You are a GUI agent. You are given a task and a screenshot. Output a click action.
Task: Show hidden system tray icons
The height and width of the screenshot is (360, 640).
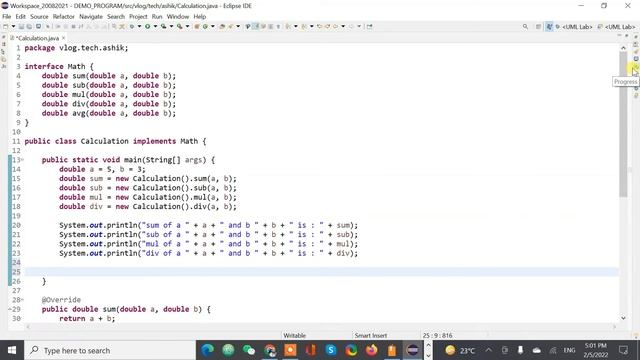point(489,350)
